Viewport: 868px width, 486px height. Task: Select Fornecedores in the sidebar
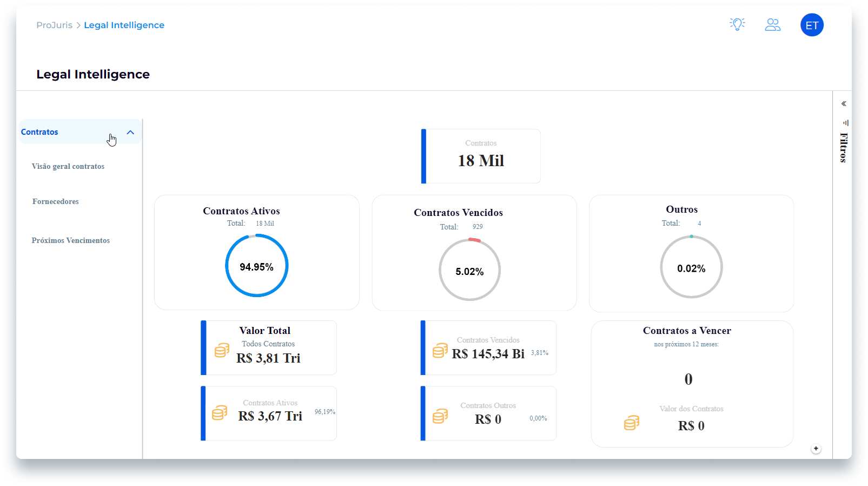click(x=56, y=201)
